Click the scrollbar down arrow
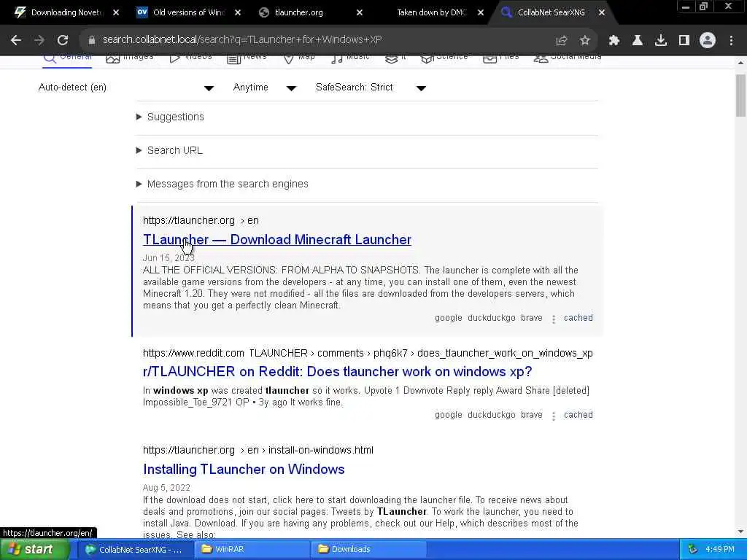747x560 pixels. 741,532
